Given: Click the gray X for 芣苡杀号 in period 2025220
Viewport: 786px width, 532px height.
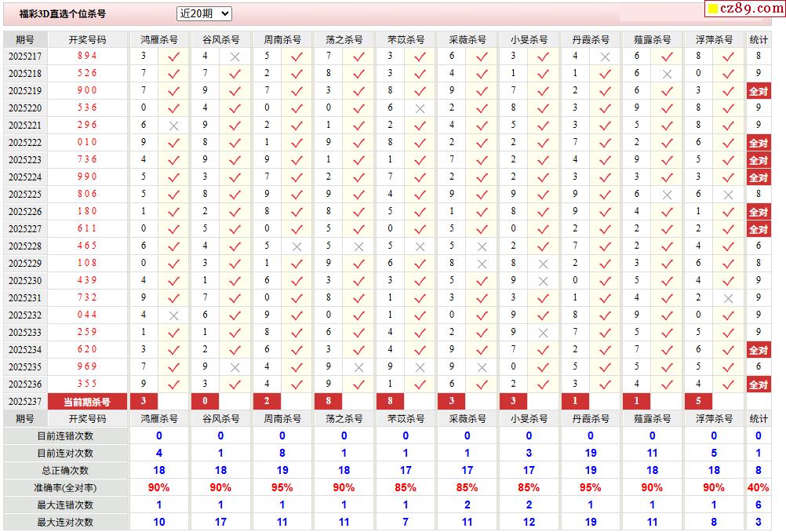Looking at the screenshot, I should click(420, 109).
